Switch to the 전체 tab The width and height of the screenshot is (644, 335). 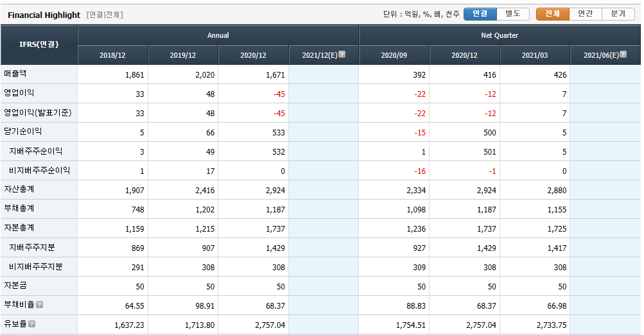[553, 14]
